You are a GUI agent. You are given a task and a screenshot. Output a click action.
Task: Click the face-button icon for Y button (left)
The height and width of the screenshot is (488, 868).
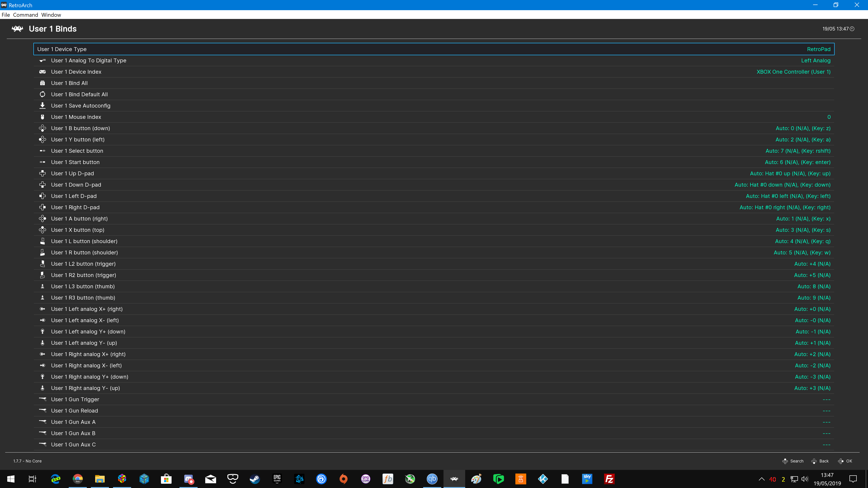click(42, 139)
